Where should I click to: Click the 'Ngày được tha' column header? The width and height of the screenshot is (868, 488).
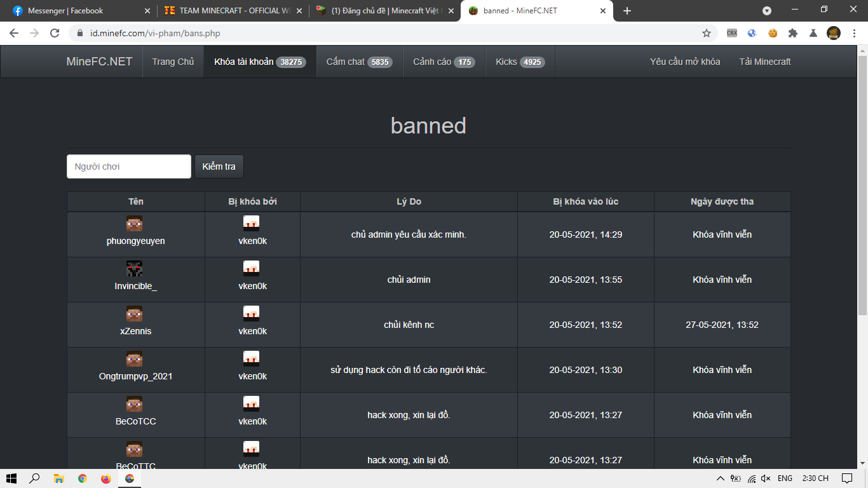[x=722, y=201]
